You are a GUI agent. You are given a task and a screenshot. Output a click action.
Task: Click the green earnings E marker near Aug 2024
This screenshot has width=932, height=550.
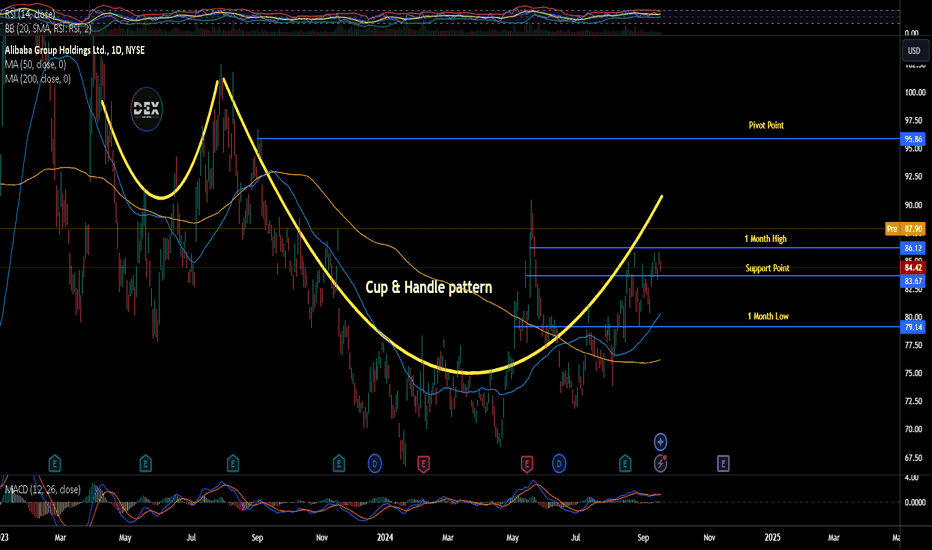(x=625, y=463)
